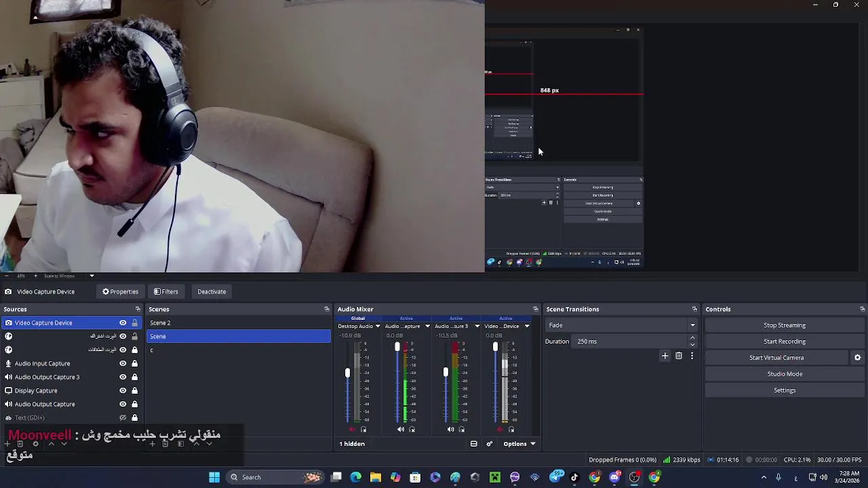Open the Fade transition dropdown
Viewport: 868px width, 488px height.
click(x=621, y=325)
